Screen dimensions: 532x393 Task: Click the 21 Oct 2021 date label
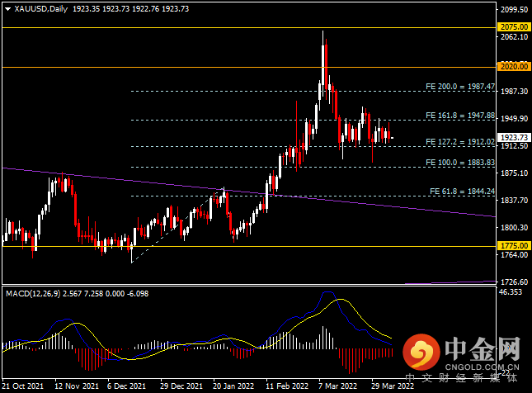23,386
